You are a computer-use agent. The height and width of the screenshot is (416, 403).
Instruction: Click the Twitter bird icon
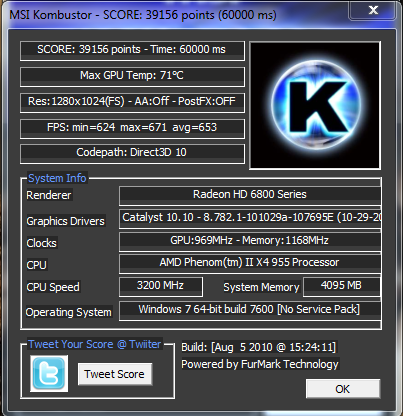[x=49, y=373]
